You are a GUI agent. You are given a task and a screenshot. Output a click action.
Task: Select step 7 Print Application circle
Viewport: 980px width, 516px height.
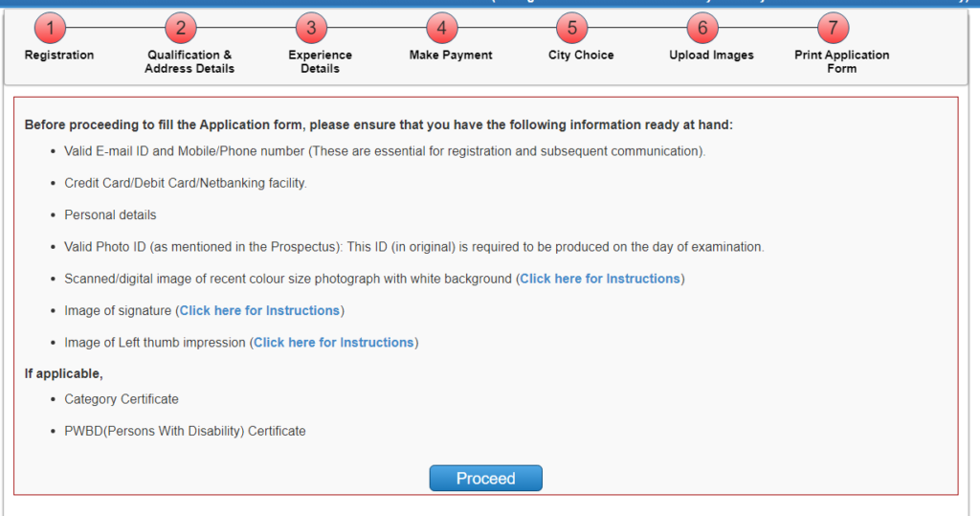pos(834,28)
